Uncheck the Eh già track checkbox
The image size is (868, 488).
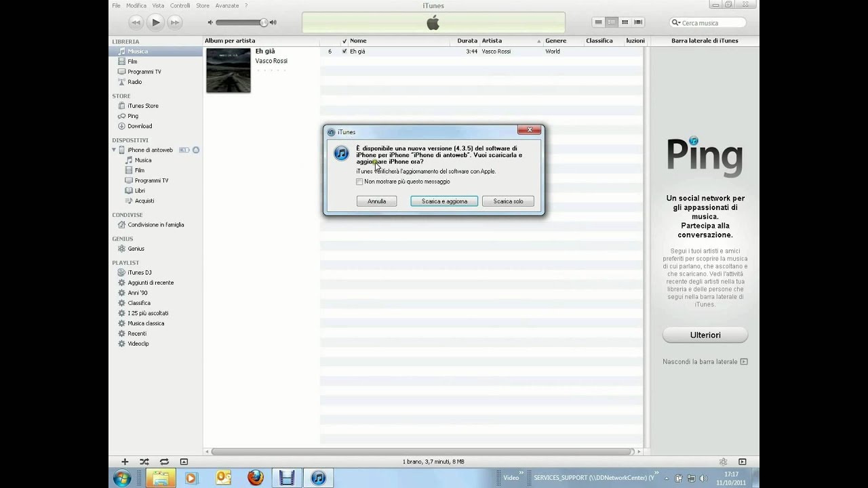344,52
